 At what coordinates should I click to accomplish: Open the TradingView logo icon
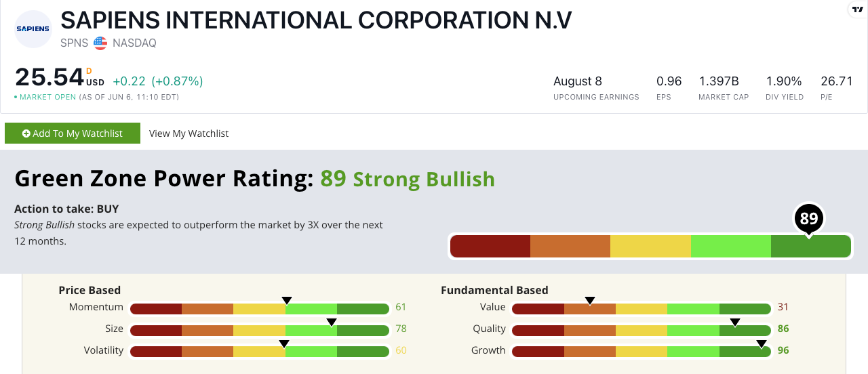856,9
